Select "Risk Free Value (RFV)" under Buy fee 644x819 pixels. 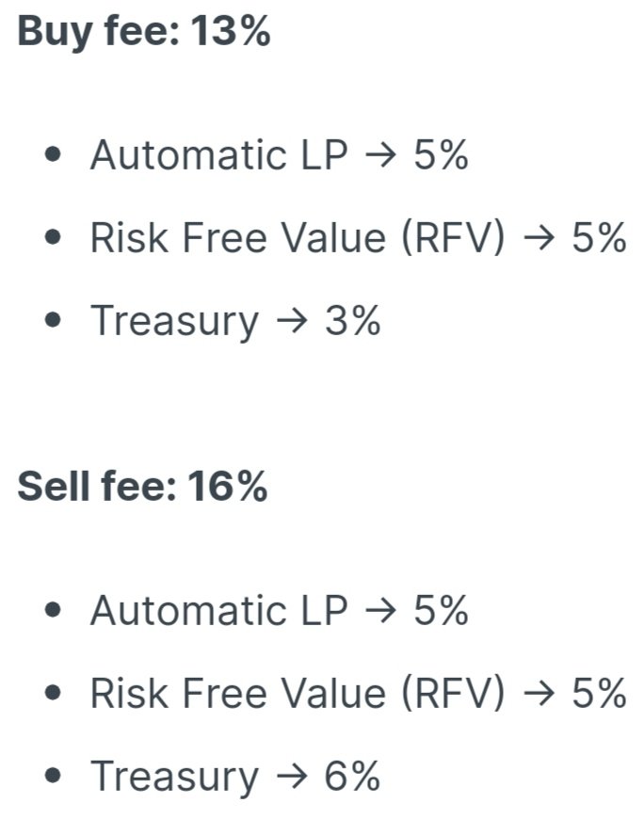point(298,238)
